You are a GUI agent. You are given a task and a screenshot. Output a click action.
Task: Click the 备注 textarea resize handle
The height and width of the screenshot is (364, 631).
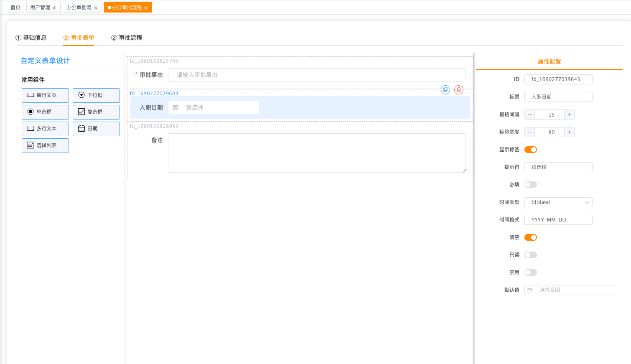click(464, 171)
